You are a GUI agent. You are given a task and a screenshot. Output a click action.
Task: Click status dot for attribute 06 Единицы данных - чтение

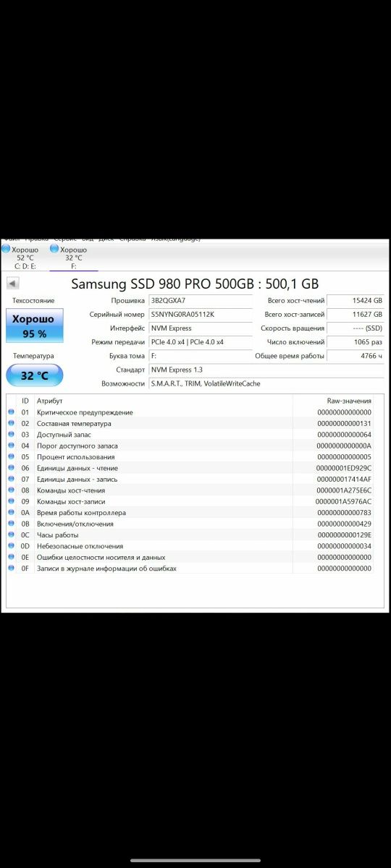click(x=11, y=468)
